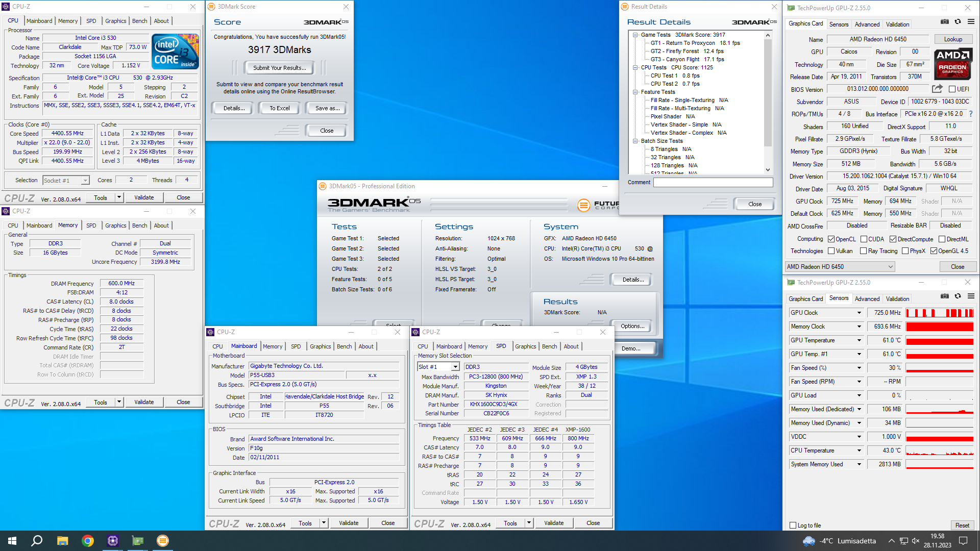Viewport: 980px width, 551px height.
Task: Open hamburger menu in GPU-Z Sensors window
Action: [x=971, y=296]
